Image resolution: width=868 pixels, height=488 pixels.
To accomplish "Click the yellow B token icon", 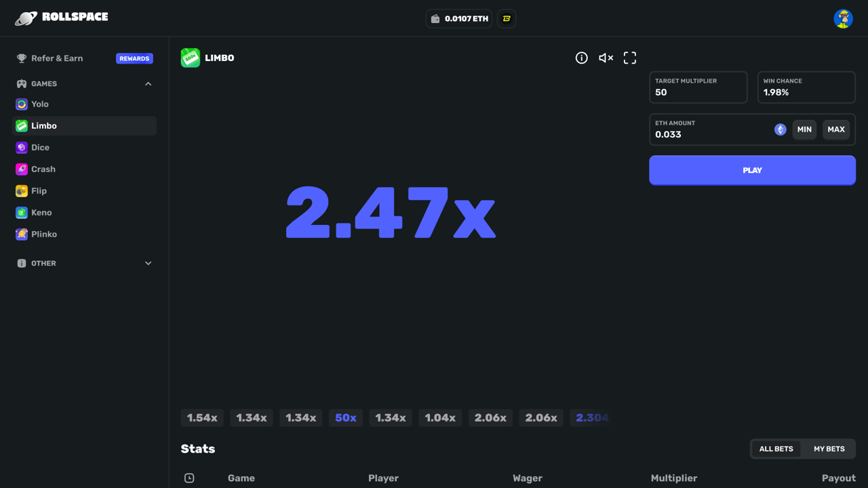I will (507, 19).
